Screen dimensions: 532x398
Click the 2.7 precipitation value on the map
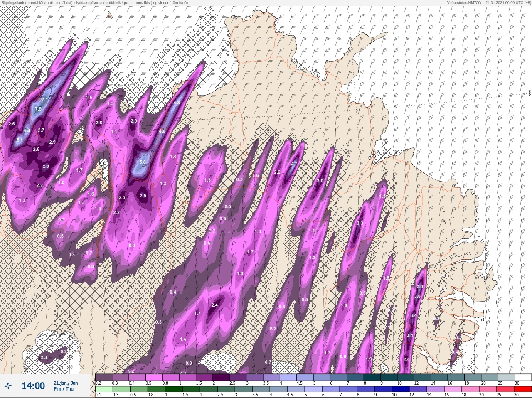tap(41, 130)
